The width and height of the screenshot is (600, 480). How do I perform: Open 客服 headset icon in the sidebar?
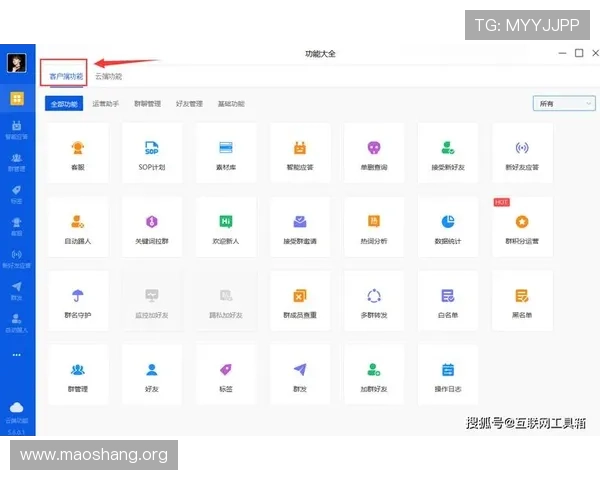point(16,227)
